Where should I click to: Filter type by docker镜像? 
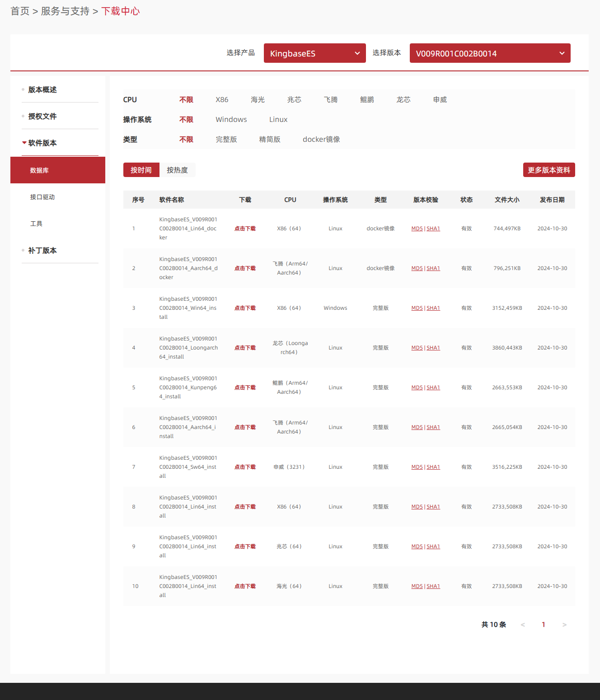click(x=321, y=139)
